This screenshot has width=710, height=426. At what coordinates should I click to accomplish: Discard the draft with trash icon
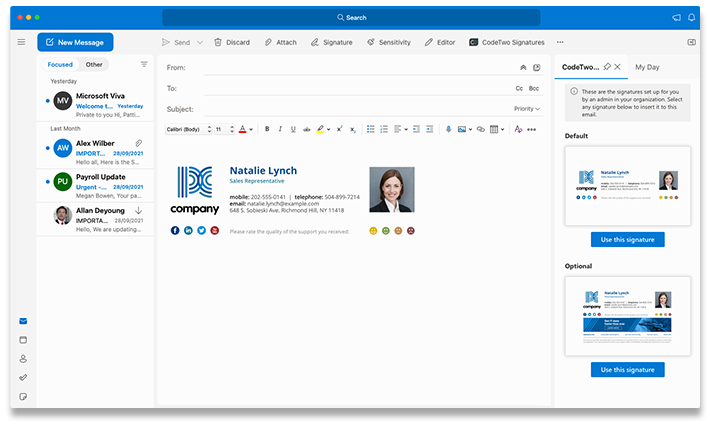(x=232, y=42)
